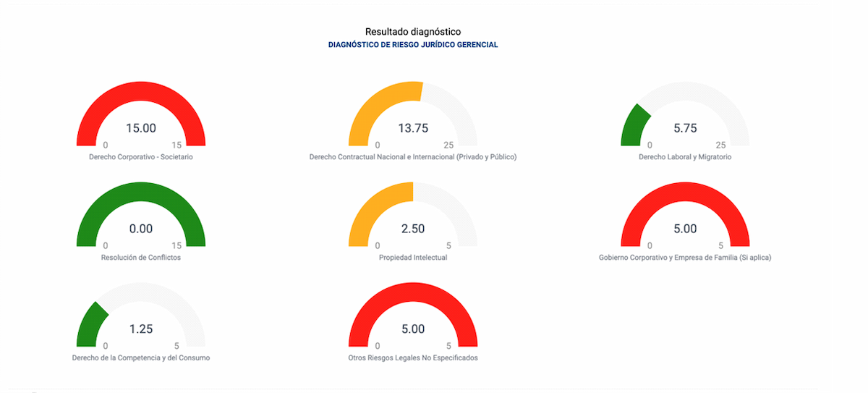Select the 1.25 gauge value
868x393 pixels.
point(141,329)
